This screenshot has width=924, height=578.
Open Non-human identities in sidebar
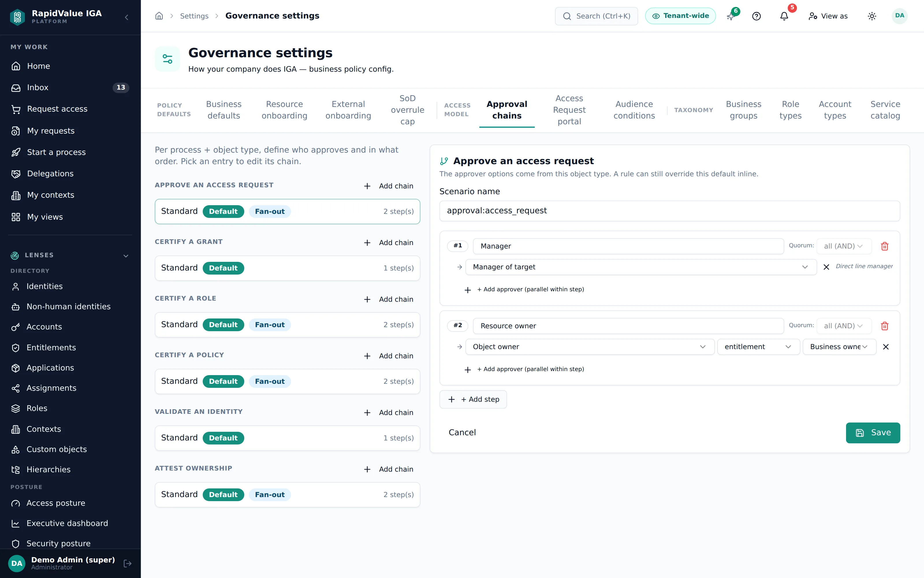[70, 307]
